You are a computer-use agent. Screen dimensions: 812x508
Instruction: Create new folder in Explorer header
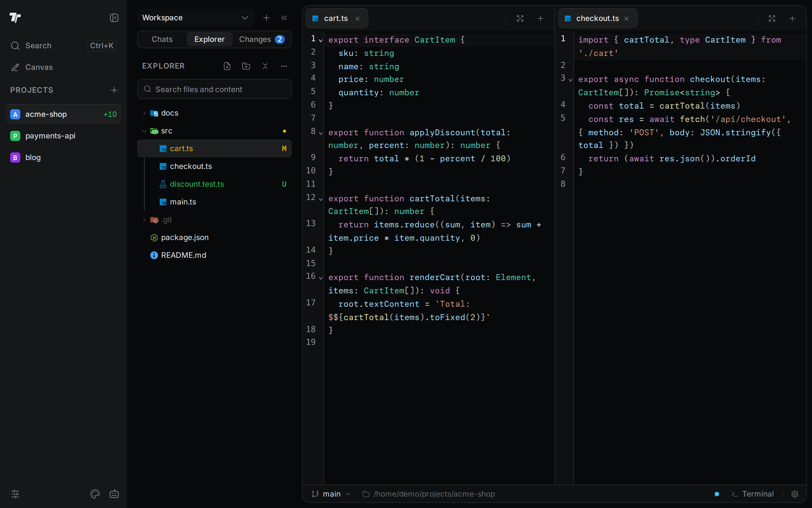(x=246, y=66)
